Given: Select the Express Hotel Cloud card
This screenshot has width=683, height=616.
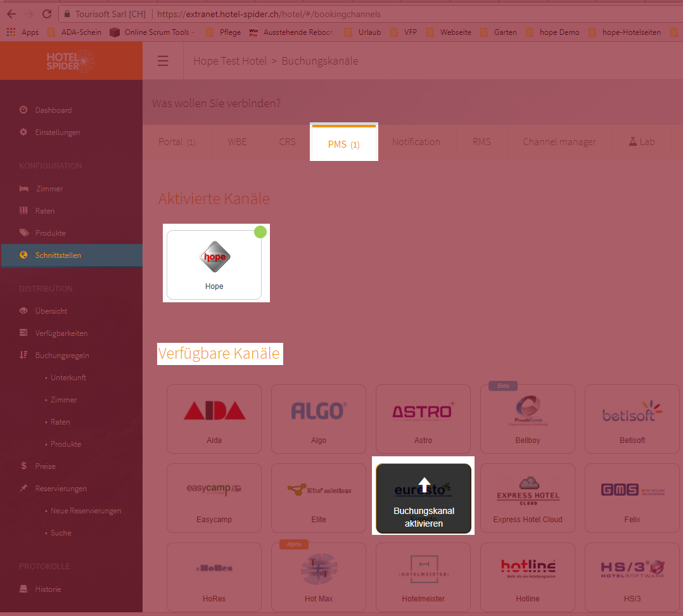Looking at the screenshot, I should point(528,498).
